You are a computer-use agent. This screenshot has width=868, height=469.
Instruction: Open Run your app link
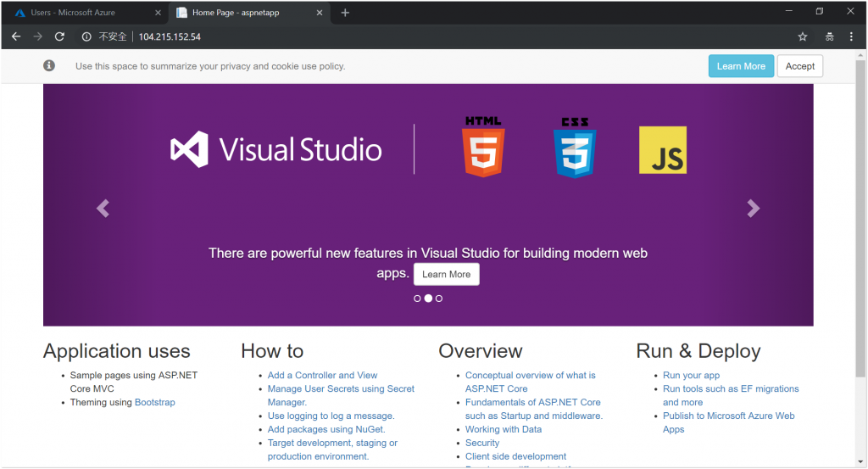point(691,375)
